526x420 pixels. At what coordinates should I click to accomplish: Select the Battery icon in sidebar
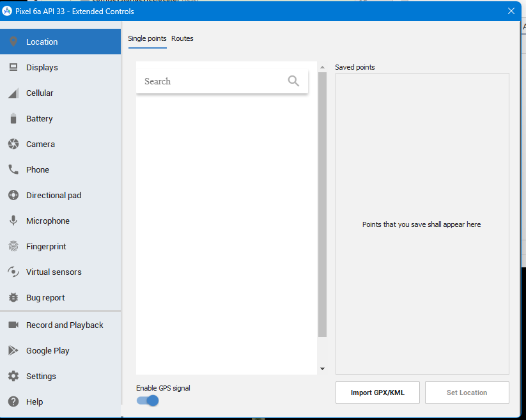(13, 118)
